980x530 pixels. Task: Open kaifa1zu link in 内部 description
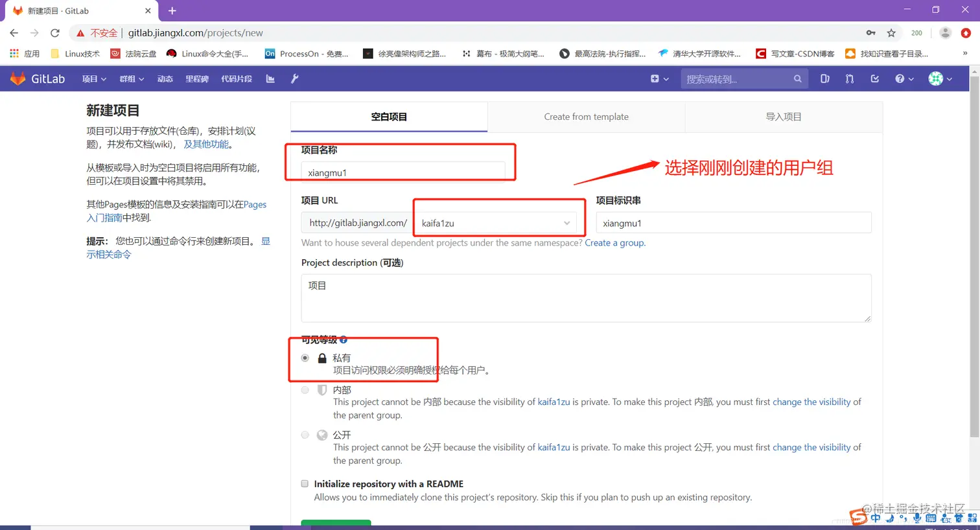(x=554, y=402)
